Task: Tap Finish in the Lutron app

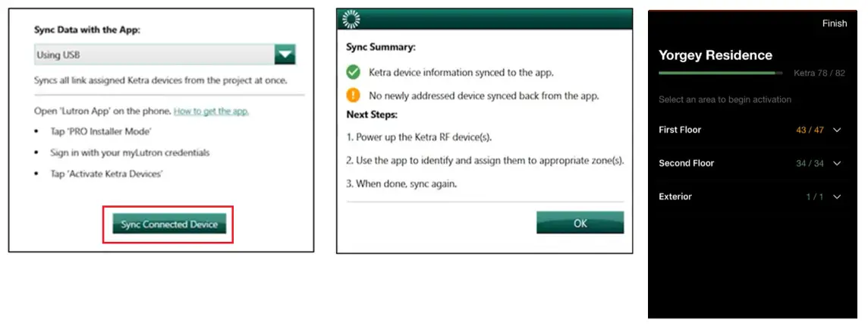Action: pyautogui.click(x=834, y=24)
